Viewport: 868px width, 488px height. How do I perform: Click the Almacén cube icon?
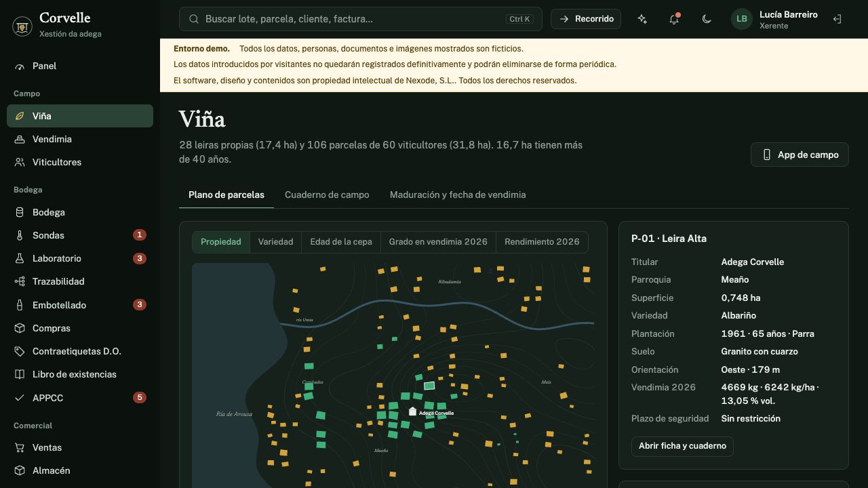tap(20, 471)
